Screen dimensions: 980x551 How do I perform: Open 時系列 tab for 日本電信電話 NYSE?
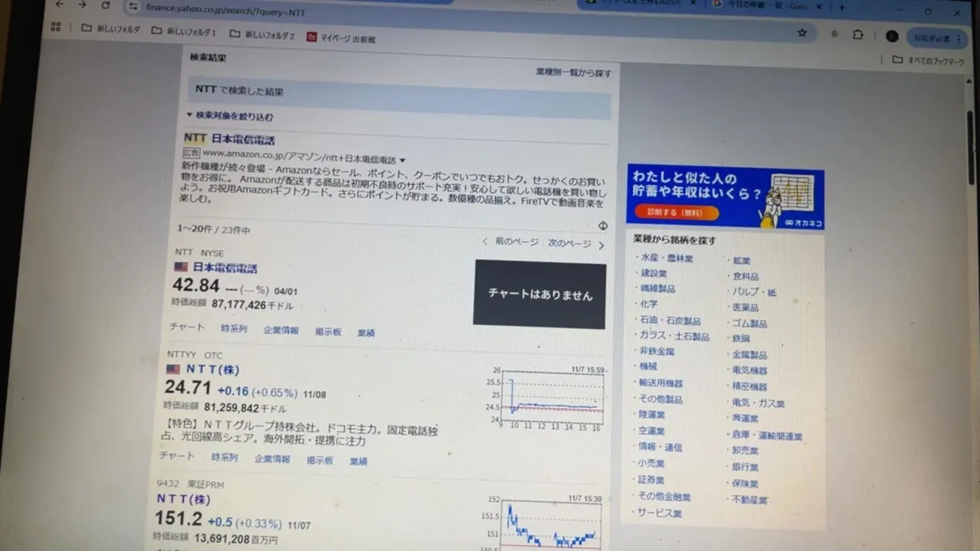tap(234, 329)
